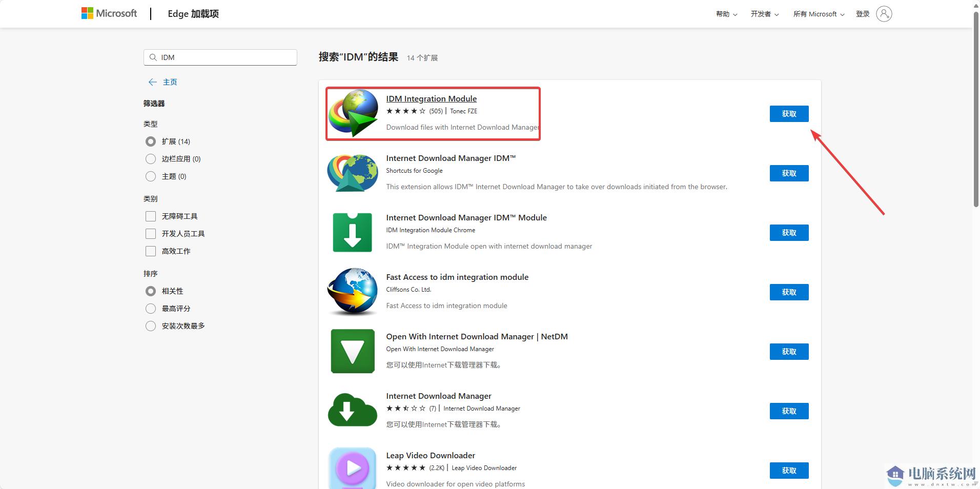Sort results by 安装次数最多
This screenshot has width=980, height=489.
[151, 326]
